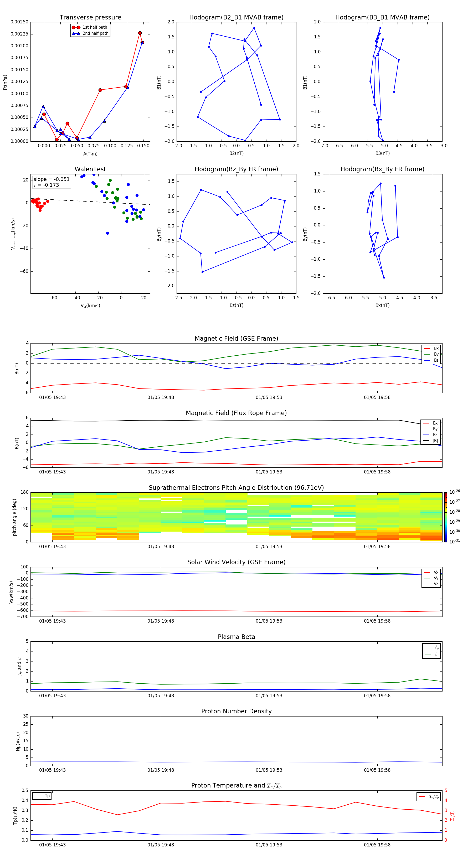Click 'Hodogram(B2_B1 MVAB frame)' title
This screenshot has height=868, width=473.
pyautogui.click(x=236, y=18)
